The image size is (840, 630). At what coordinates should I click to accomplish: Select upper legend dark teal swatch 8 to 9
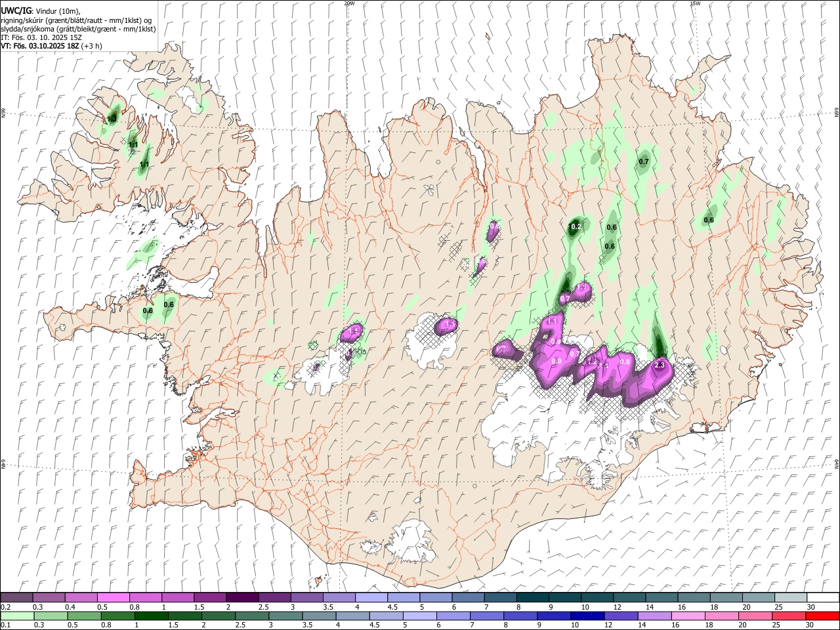[x=532, y=598]
